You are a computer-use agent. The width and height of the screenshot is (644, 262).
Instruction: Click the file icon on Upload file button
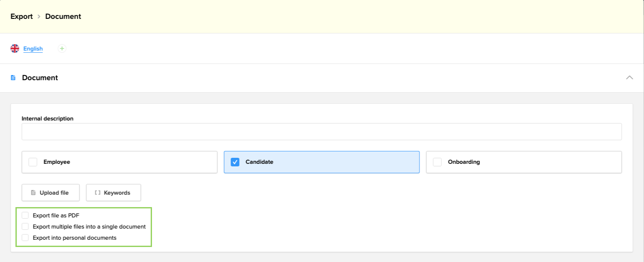(33, 193)
